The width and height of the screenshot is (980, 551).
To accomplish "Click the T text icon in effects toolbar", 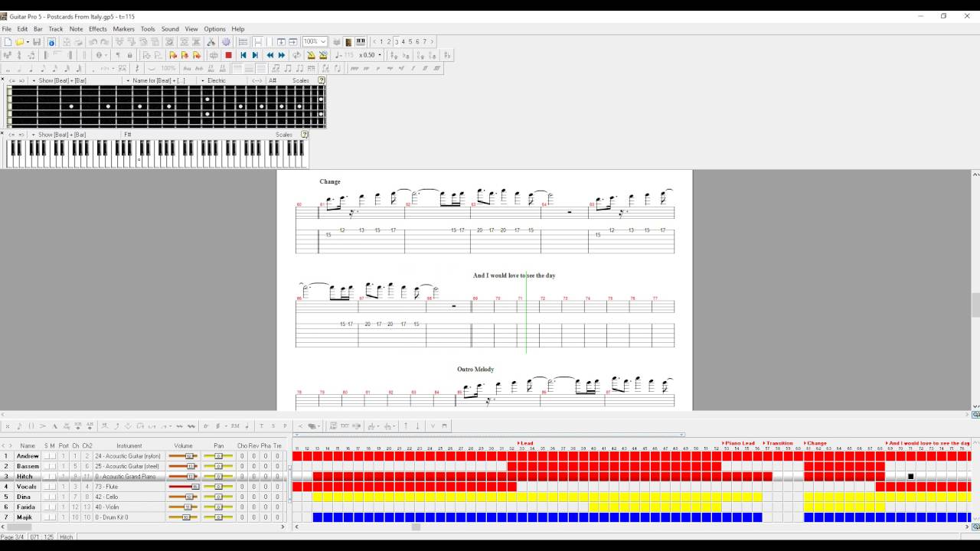I will click(261, 426).
